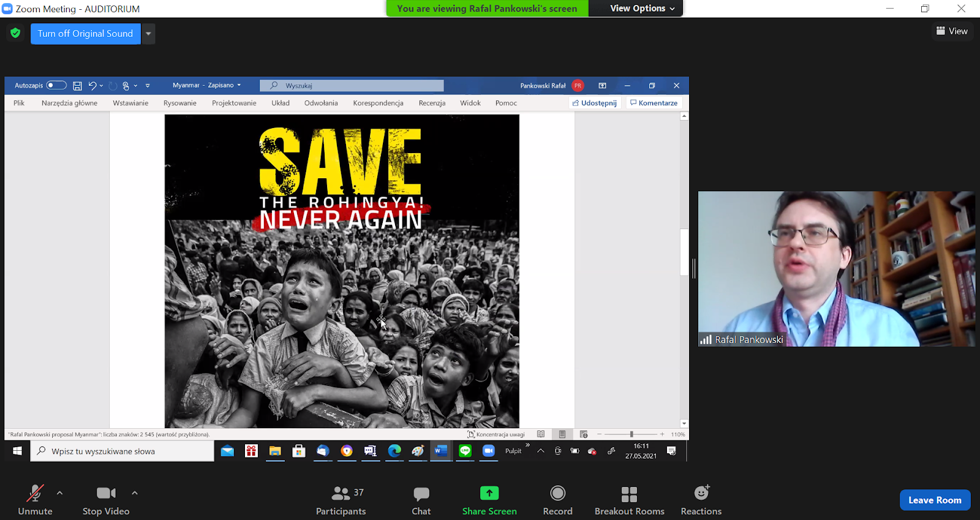The height and width of the screenshot is (520, 980).
Task: Click the Leave Room button
Action: 935,500
